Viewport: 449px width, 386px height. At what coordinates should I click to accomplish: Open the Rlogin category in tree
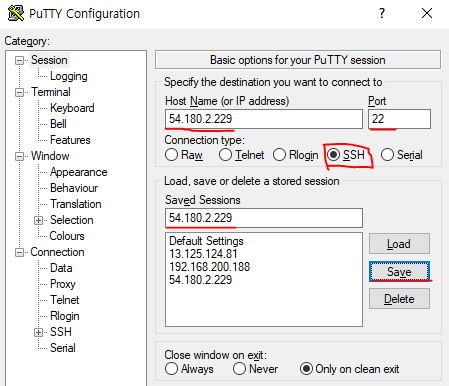point(65,316)
